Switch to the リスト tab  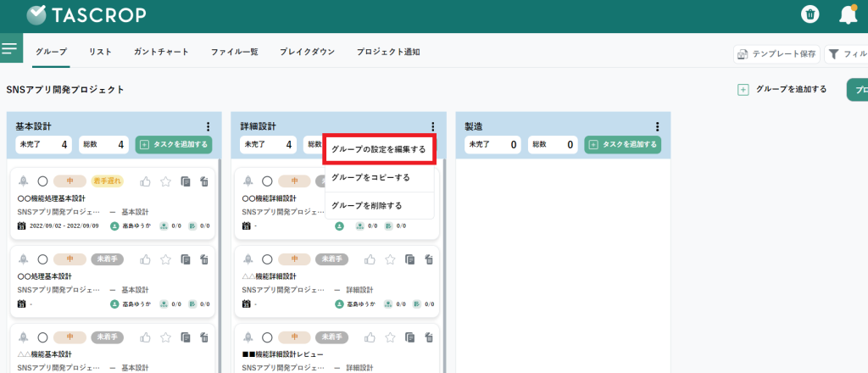[100, 52]
